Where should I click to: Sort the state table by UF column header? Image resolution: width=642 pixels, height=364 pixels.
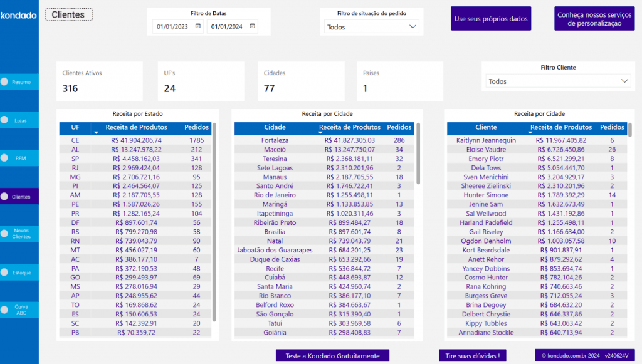coord(75,127)
